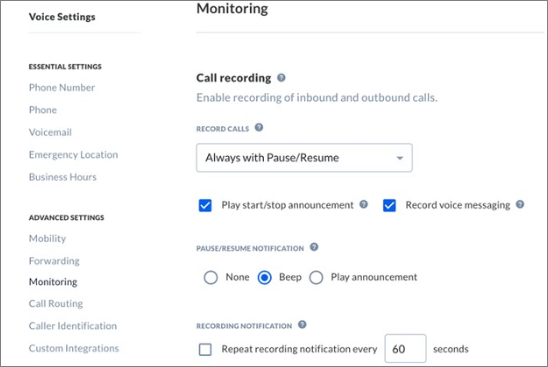Open the Record Calls dropdown
The width and height of the screenshot is (548, 367).
click(304, 158)
